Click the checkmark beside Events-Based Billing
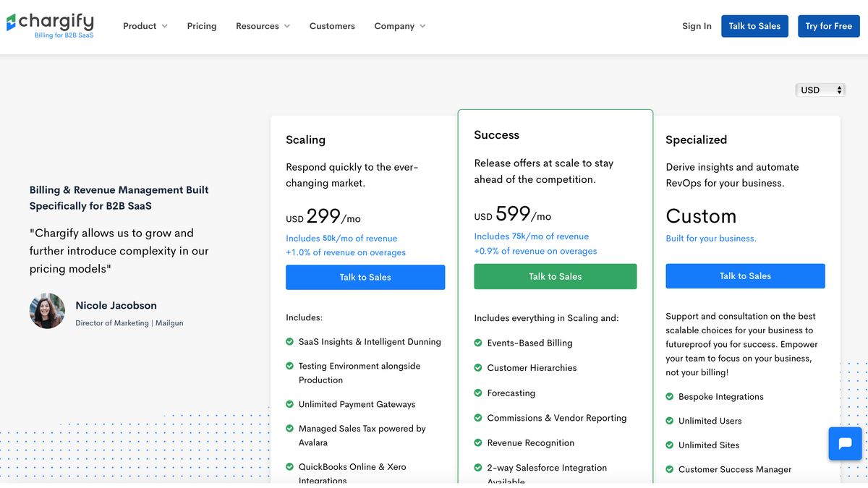The image size is (868, 488). (x=478, y=343)
